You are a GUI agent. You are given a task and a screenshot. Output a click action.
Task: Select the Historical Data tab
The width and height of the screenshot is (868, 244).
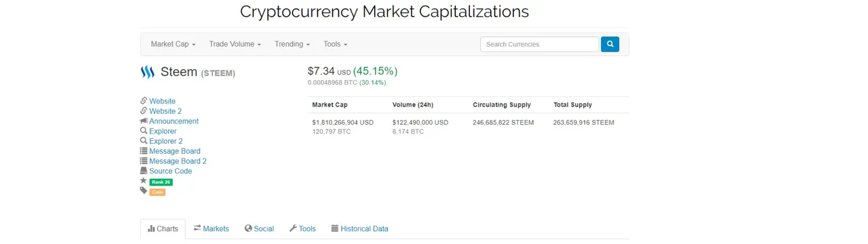359,229
